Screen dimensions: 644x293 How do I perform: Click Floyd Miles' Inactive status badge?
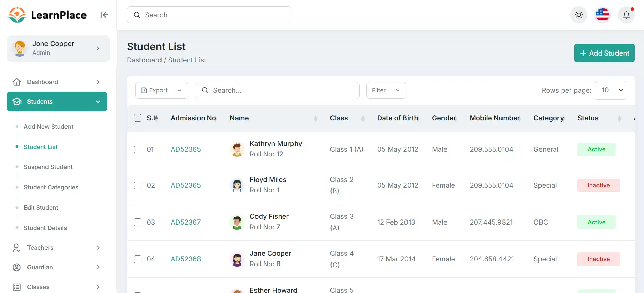click(x=599, y=185)
